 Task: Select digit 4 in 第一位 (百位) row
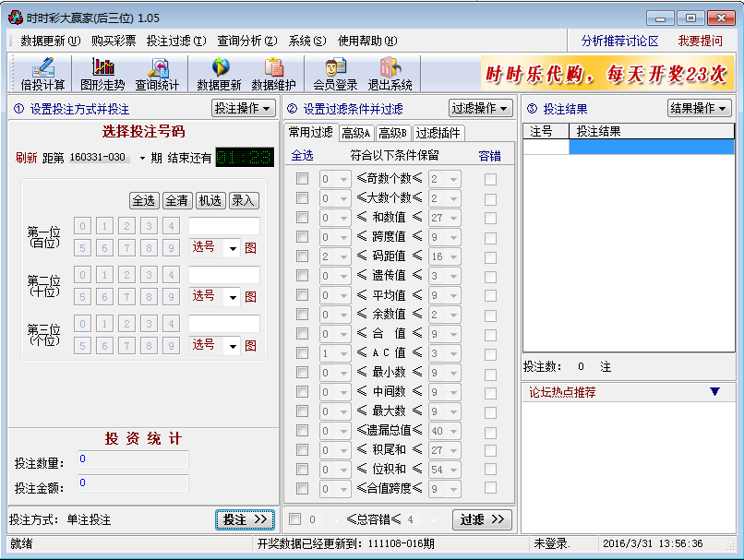click(x=171, y=226)
